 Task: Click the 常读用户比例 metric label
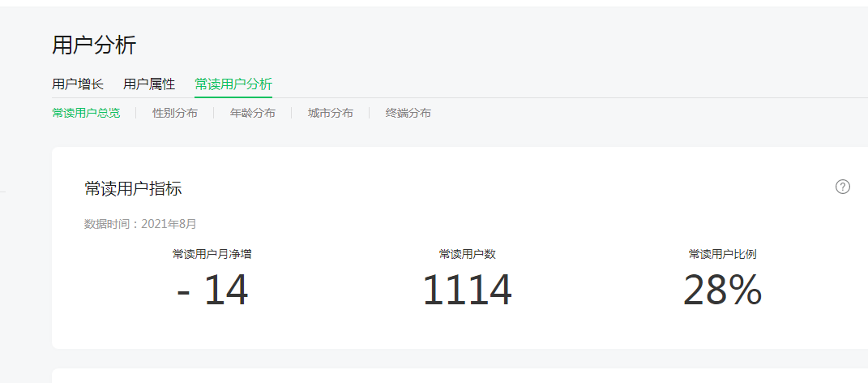[722, 254]
